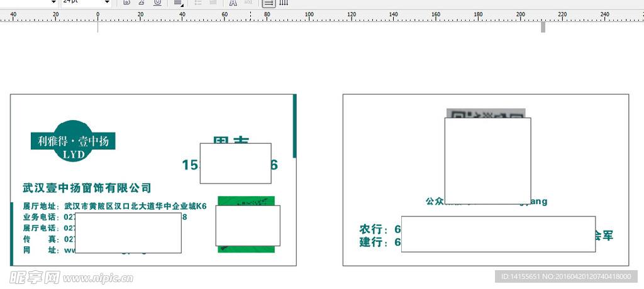Click the horizontal ruler at the 100 mark
This screenshot has width=644, height=289.
pos(309,16)
